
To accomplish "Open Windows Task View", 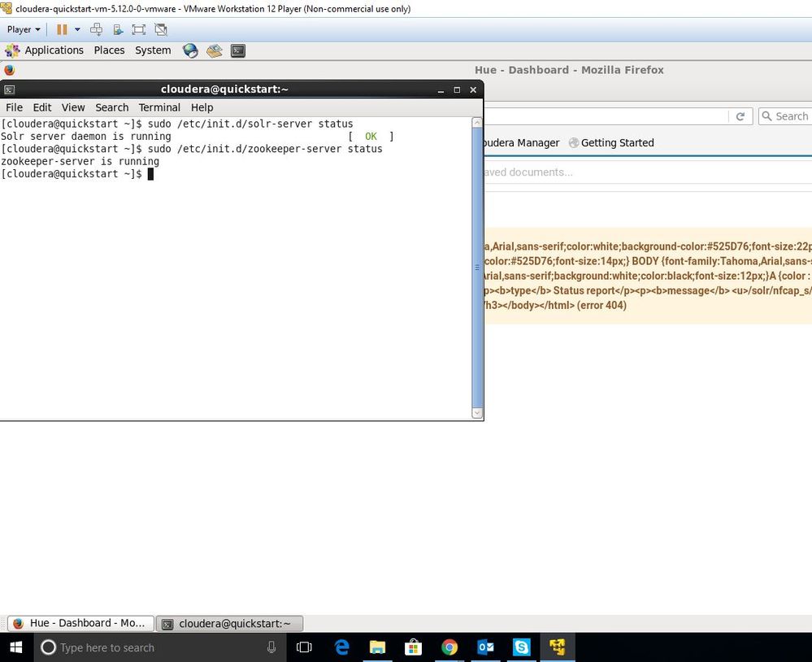I will tap(304, 647).
